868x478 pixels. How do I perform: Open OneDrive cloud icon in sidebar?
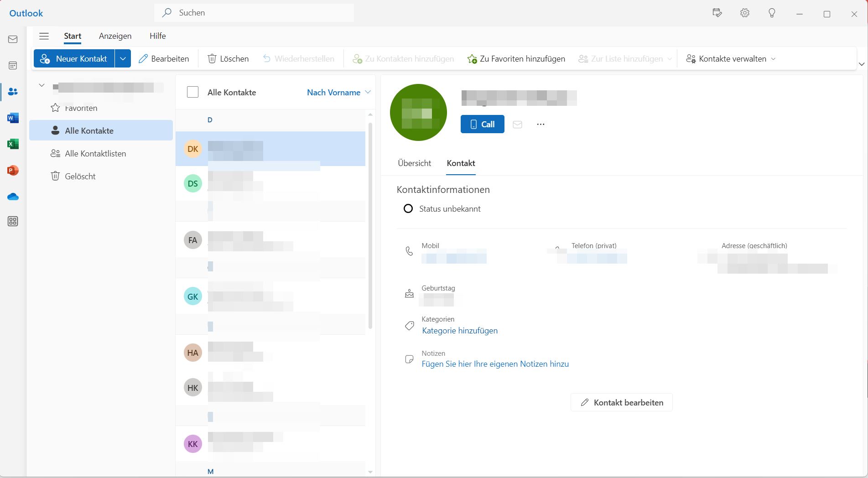tap(13, 197)
